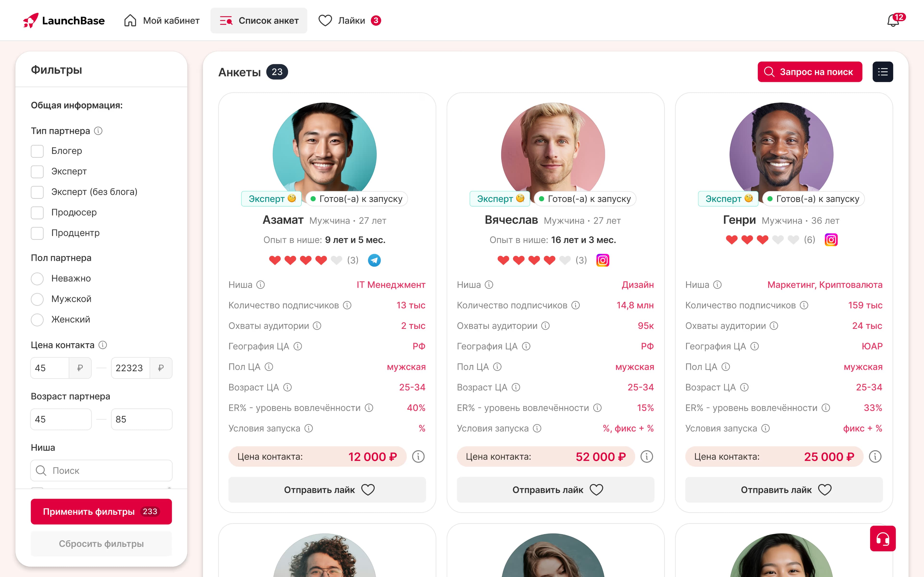Viewport: 924px width, 577px height.
Task: Open info icon beside Азамат's contact price
Action: [x=418, y=456]
